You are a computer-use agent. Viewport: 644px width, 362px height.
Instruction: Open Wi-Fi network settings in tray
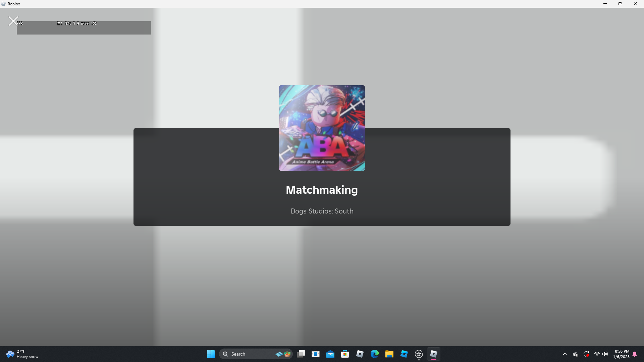click(x=597, y=354)
